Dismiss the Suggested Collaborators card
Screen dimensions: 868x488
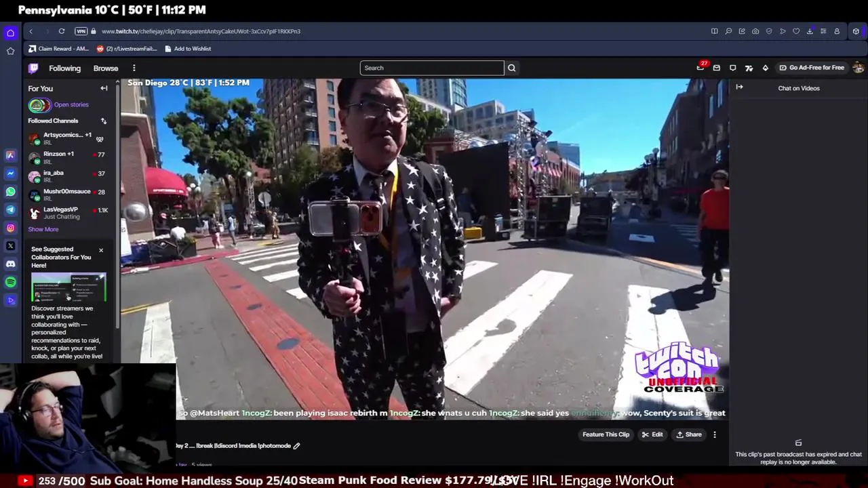click(101, 251)
